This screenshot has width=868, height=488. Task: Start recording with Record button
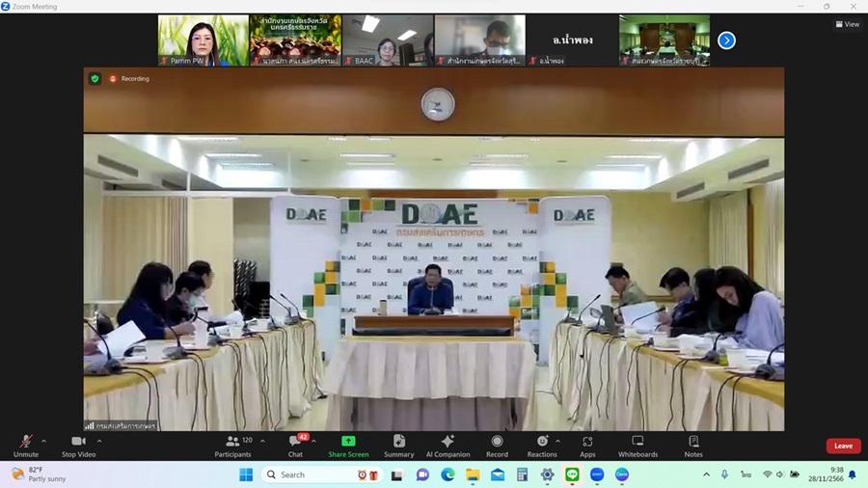[x=497, y=446]
